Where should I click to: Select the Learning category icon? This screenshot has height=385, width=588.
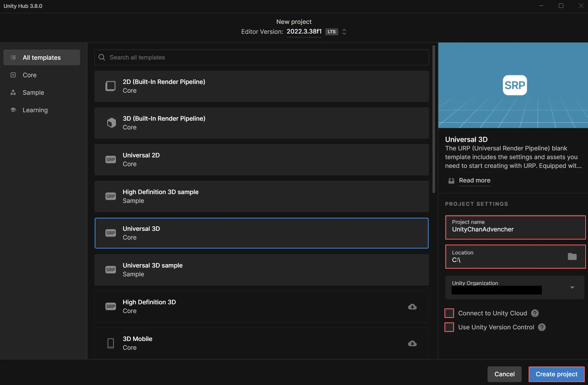pos(13,110)
